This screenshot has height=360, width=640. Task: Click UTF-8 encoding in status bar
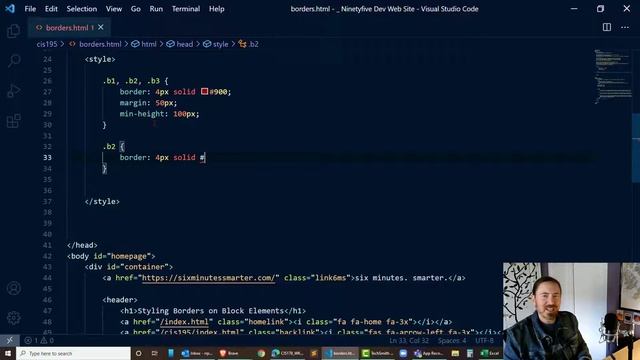point(484,340)
